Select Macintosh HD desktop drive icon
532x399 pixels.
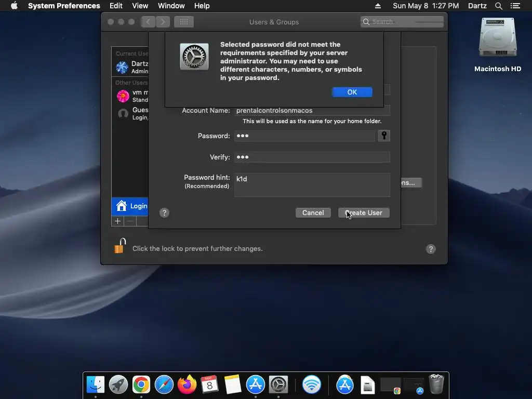coord(498,38)
